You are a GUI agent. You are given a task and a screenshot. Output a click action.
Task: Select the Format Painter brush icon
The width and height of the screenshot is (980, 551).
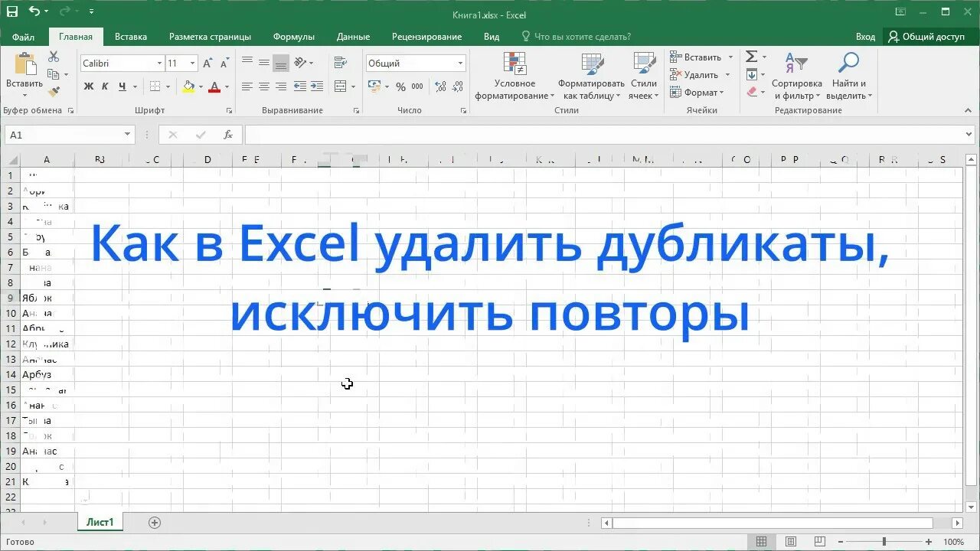[x=54, y=92]
